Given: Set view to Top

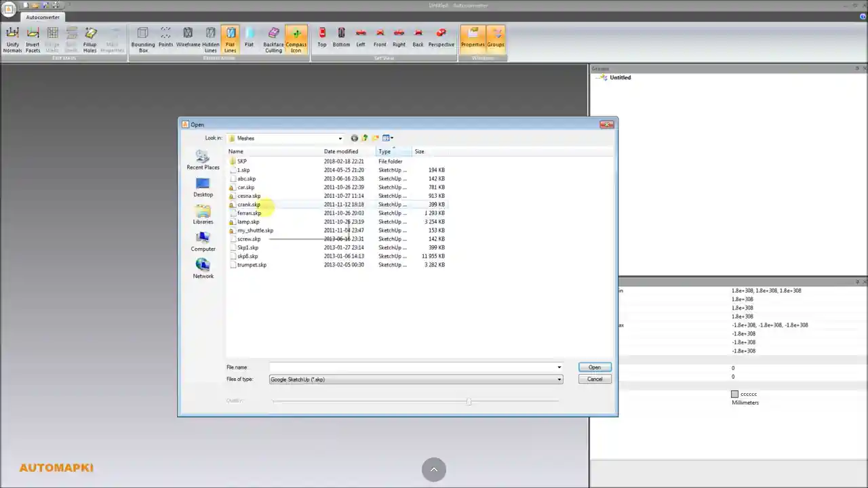Looking at the screenshot, I should 322,37.
